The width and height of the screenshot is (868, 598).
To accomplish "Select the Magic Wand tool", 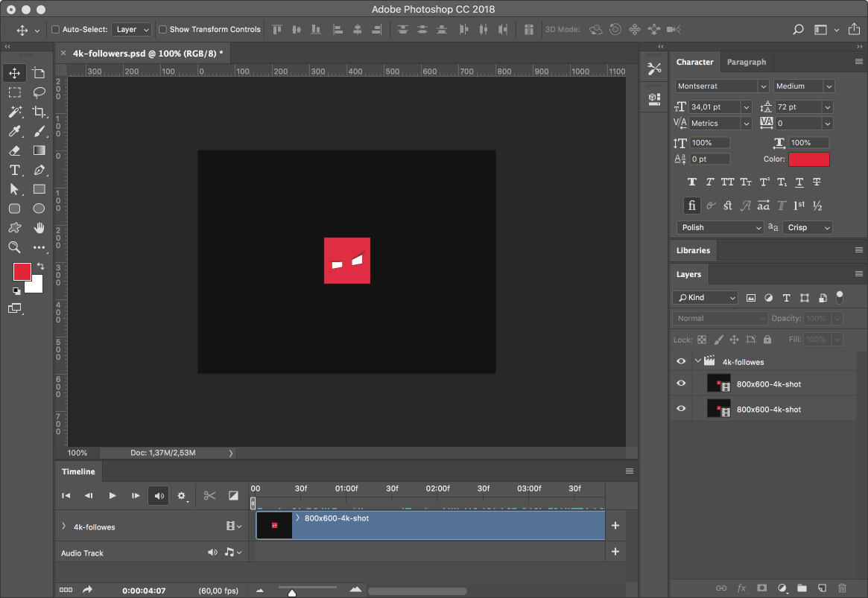I will 15,112.
